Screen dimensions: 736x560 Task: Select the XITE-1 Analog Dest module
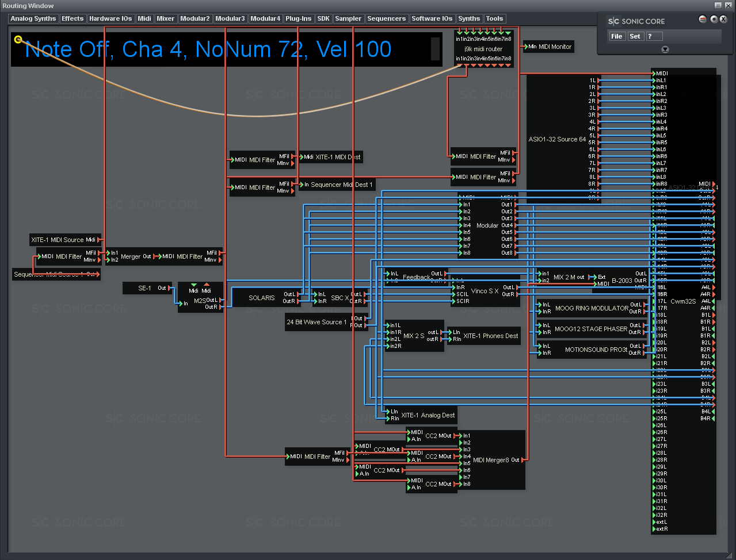click(x=422, y=415)
